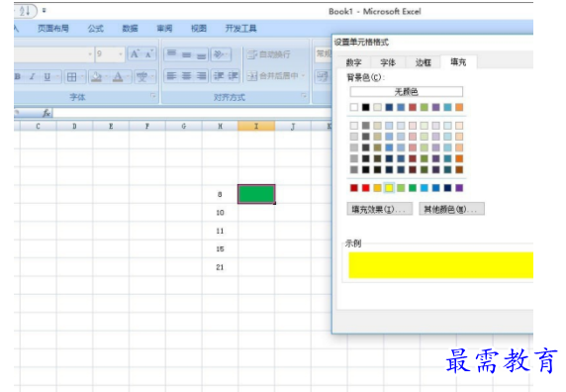The image size is (566, 392).
Task: Click the Align Text Right icon
Action: 201,76
